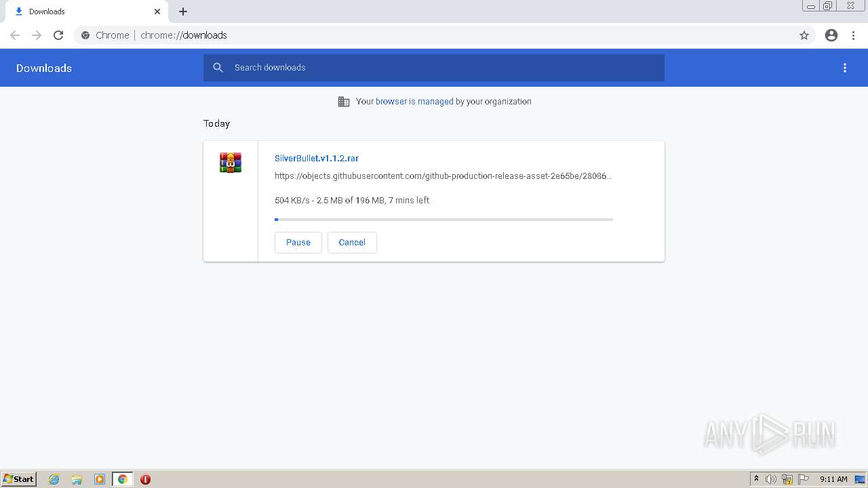Click the githubusercontent download source URL

pyautogui.click(x=443, y=176)
